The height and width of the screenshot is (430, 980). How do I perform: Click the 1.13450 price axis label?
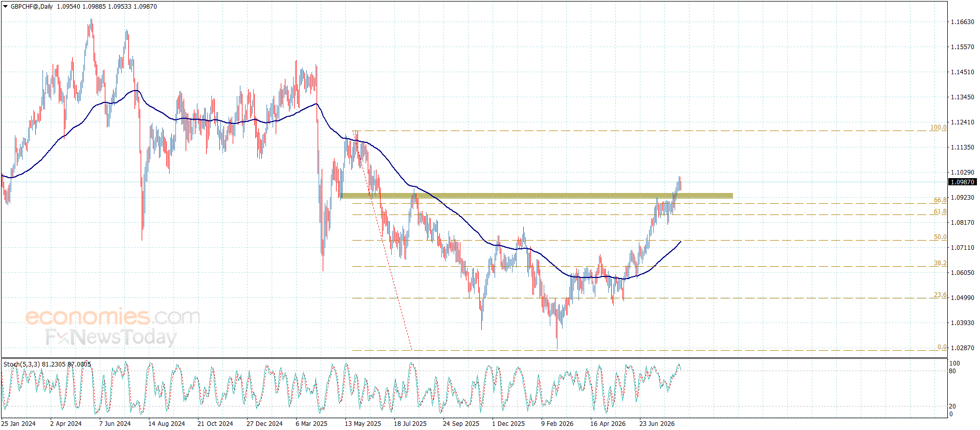962,97
